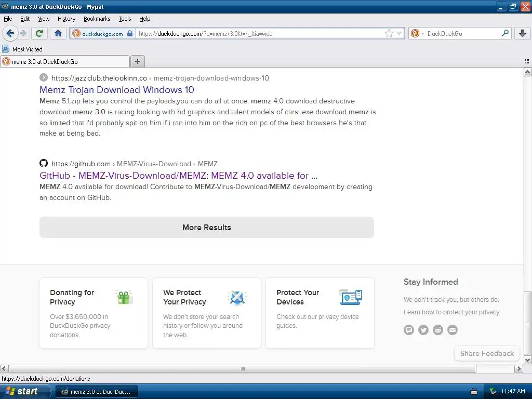Screen dimensions: 532x399
Task: Click the horizontal scrollbar right arrow
Action: [x=519, y=368]
